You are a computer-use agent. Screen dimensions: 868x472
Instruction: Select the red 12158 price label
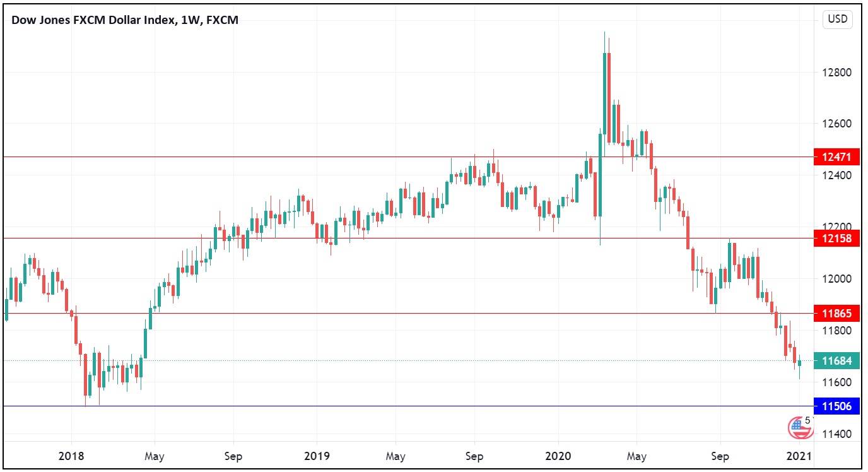pyautogui.click(x=836, y=239)
